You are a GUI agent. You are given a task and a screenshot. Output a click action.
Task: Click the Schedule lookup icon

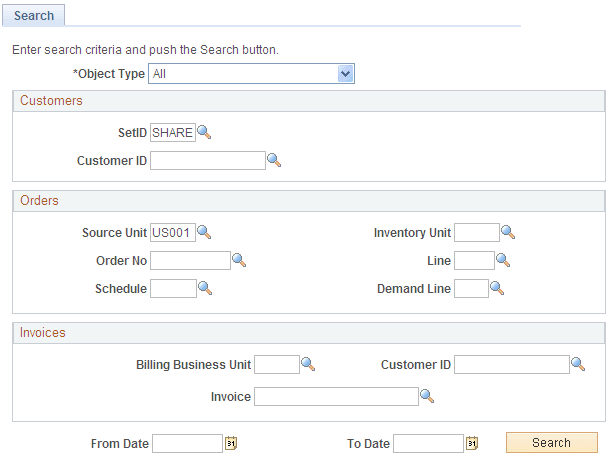tap(205, 289)
